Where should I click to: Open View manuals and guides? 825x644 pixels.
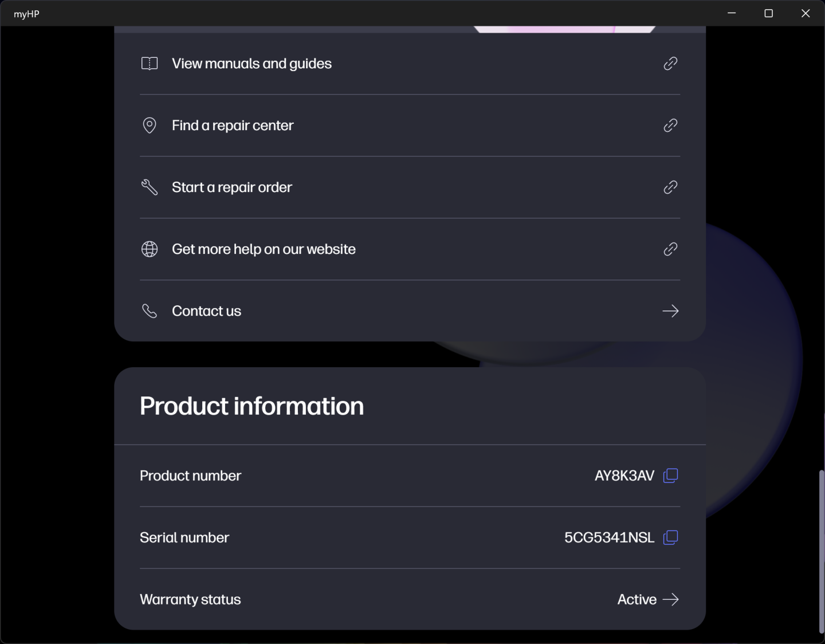(252, 64)
